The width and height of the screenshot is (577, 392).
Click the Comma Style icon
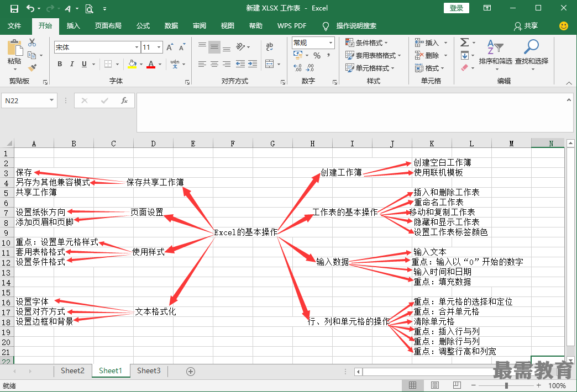(328, 56)
